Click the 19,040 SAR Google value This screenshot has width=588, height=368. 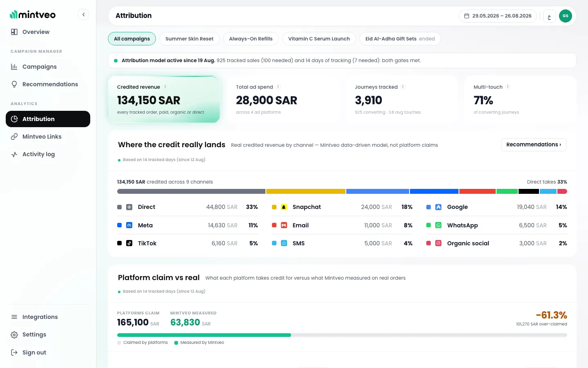532,207
